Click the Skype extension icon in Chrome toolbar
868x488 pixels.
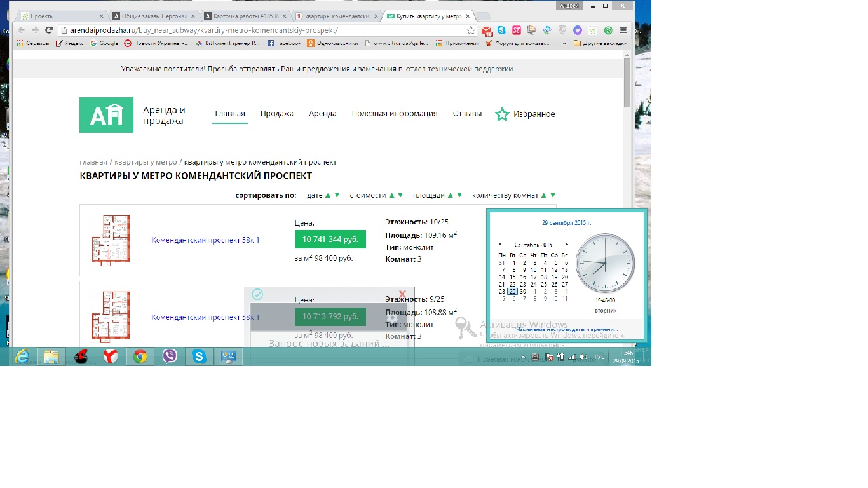pos(501,30)
